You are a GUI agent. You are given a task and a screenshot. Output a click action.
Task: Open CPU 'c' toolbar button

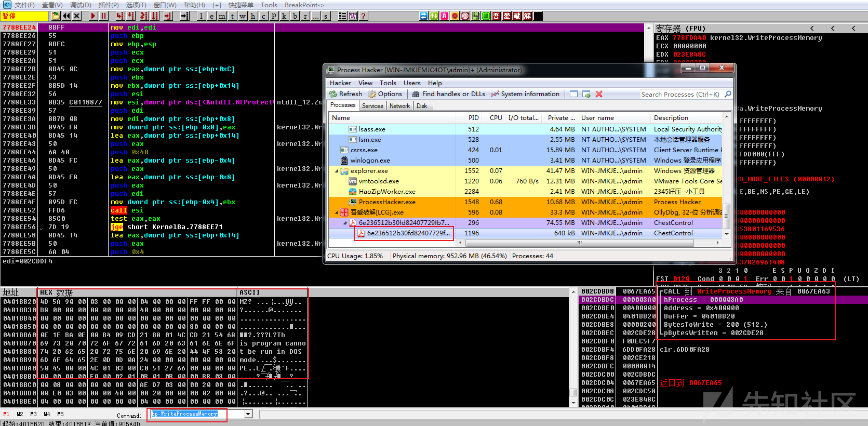point(264,16)
